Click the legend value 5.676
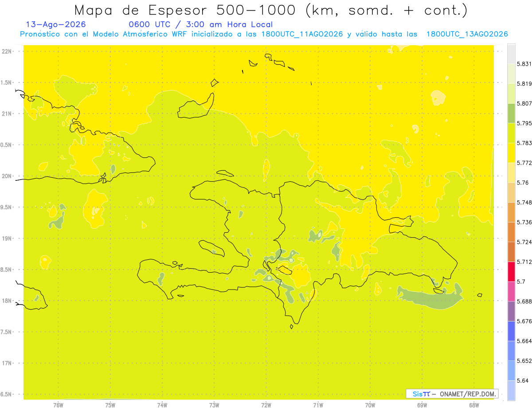Viewport: 532px width, 411px height. 524,321
